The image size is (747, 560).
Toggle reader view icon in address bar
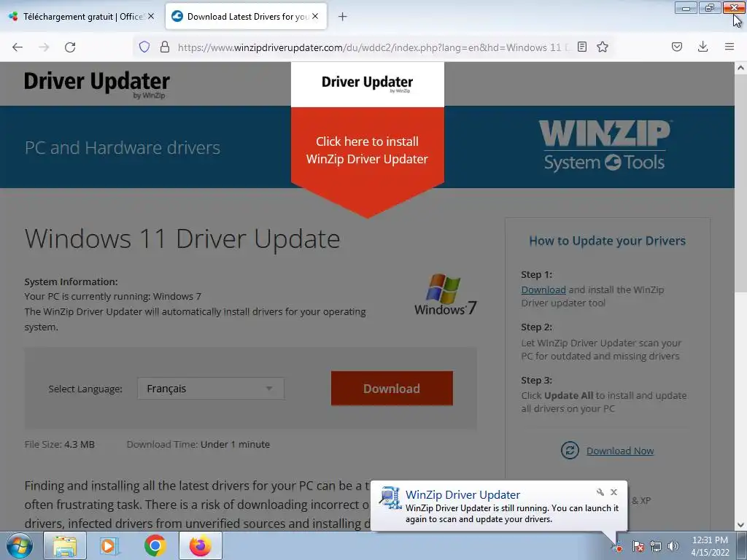[x=581, y=47]
